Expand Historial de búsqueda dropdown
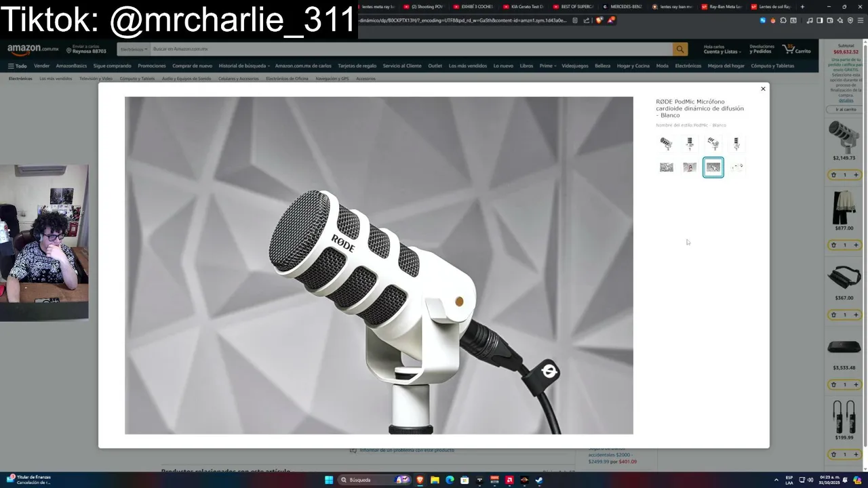868x488 pixels. (244, 66)
